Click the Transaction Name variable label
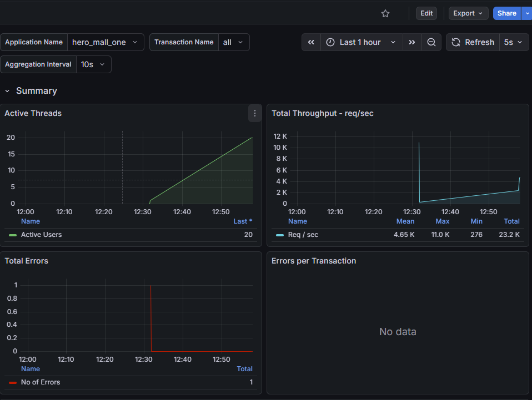532x400 pixels. point(184,42)
